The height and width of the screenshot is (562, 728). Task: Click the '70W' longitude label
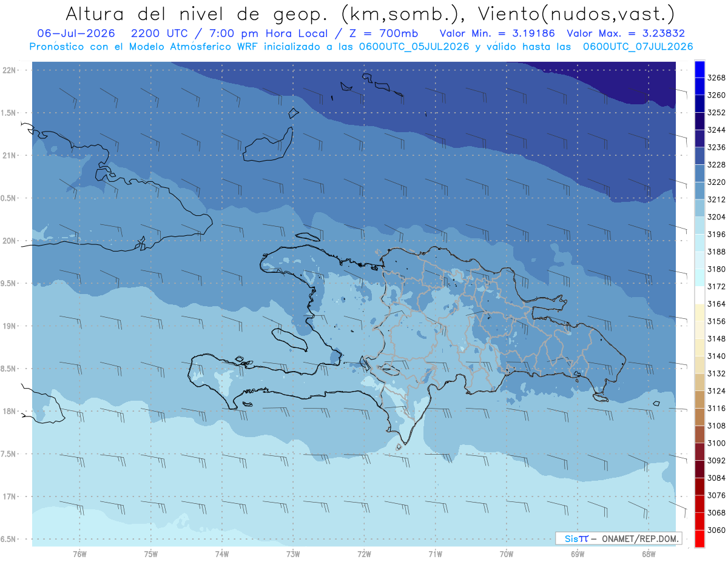point(507,553)
